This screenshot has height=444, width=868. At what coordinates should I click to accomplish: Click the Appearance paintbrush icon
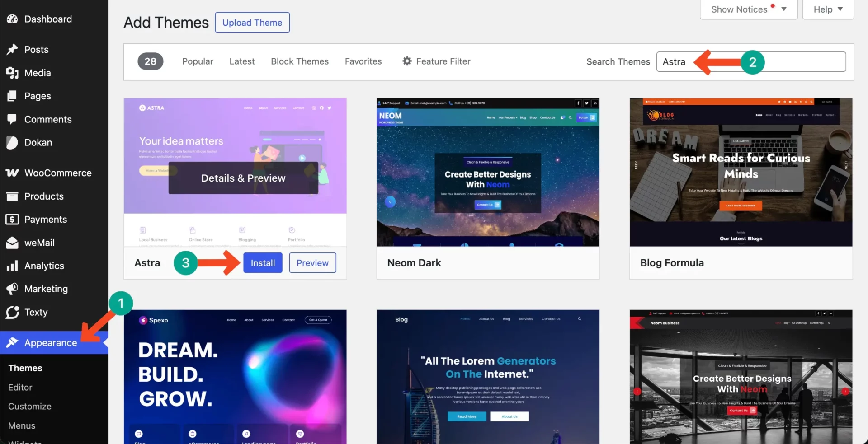12,342
